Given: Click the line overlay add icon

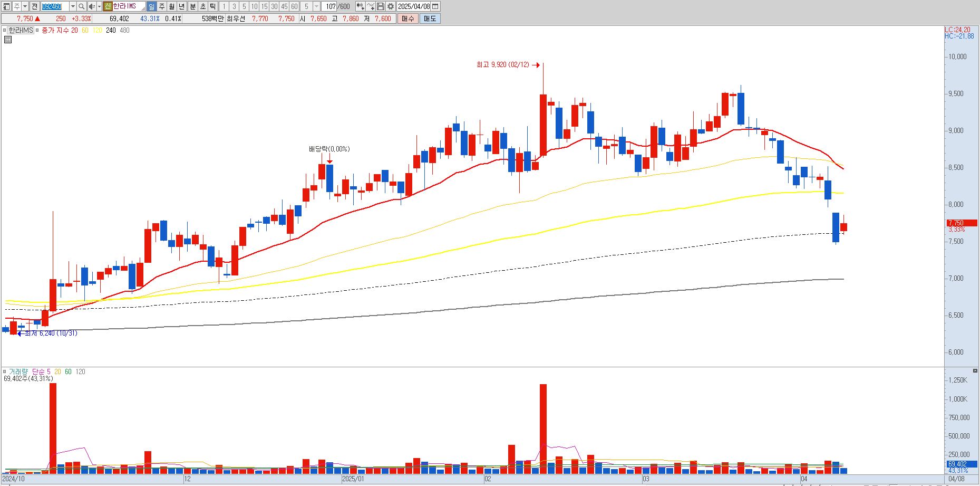Looking at the screenshot, I should [x=371, y=6].
